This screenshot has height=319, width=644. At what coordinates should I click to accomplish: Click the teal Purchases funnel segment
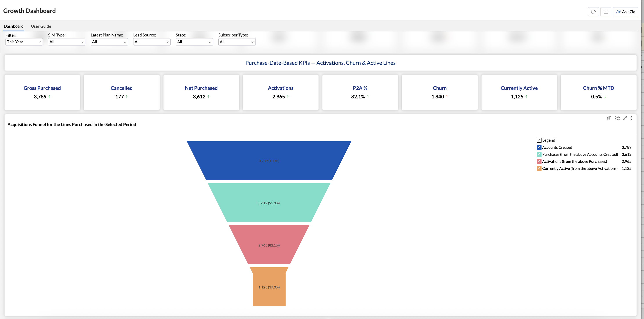pos(269,203)
